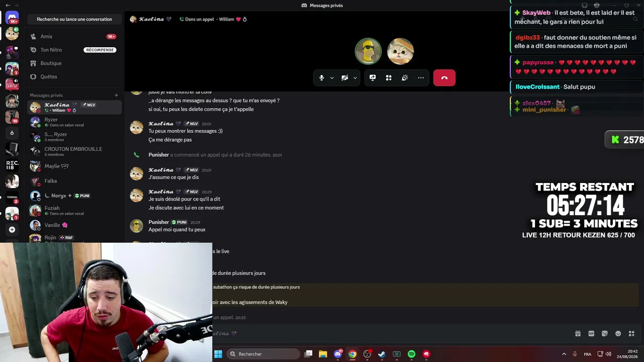Go back with the arrow in the title bar
Screen dimensions: 644x362
pos(8,6)
